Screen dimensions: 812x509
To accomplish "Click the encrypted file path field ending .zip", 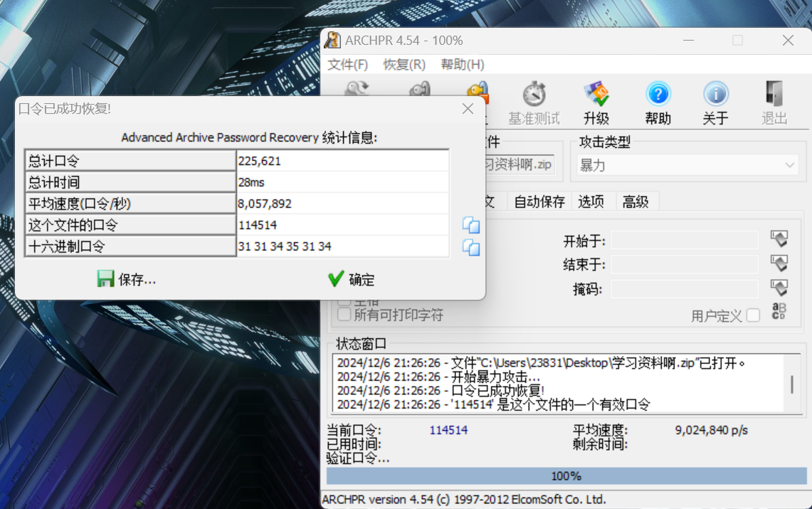I will pos(520,164).
